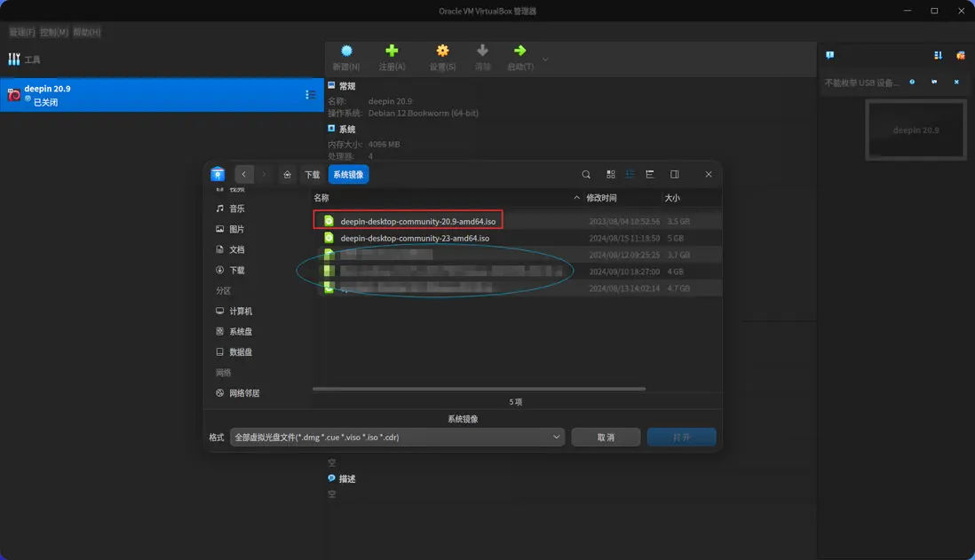This screenshot has height=560, width=975.
Task: Click the horizontal scrollbar in file list
Action: tap(479, 389)
